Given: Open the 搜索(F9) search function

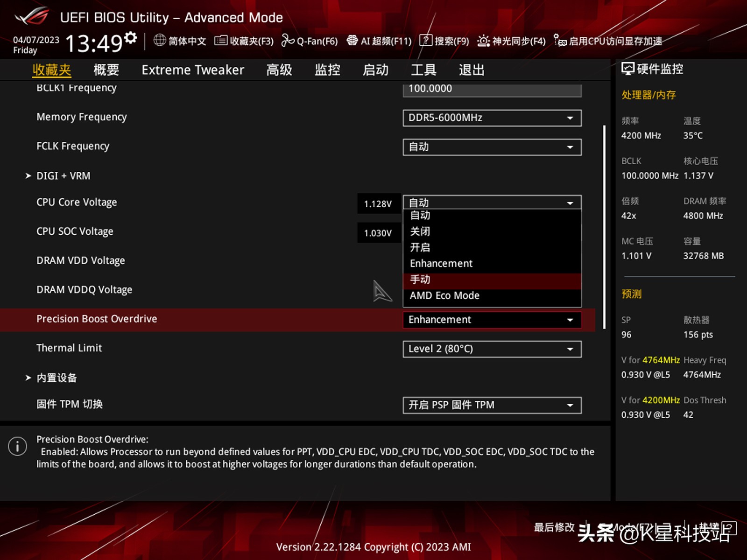Looking at the screenshot, I should pos(444,41).
